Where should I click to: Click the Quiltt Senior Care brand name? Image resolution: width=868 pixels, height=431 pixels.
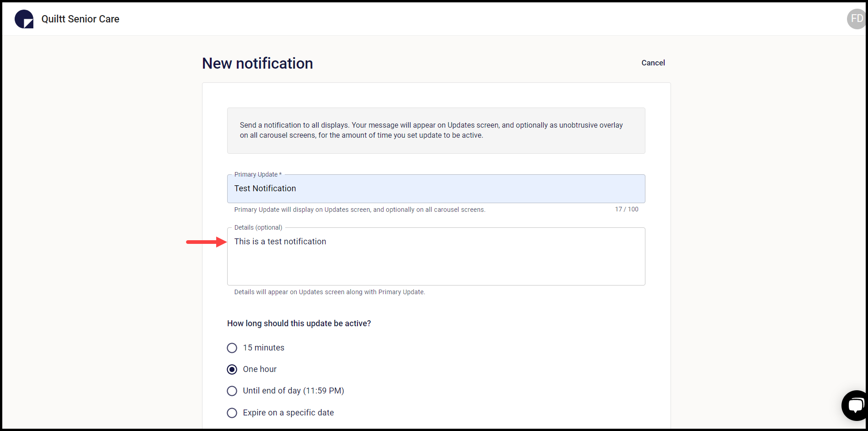point(80,19)
